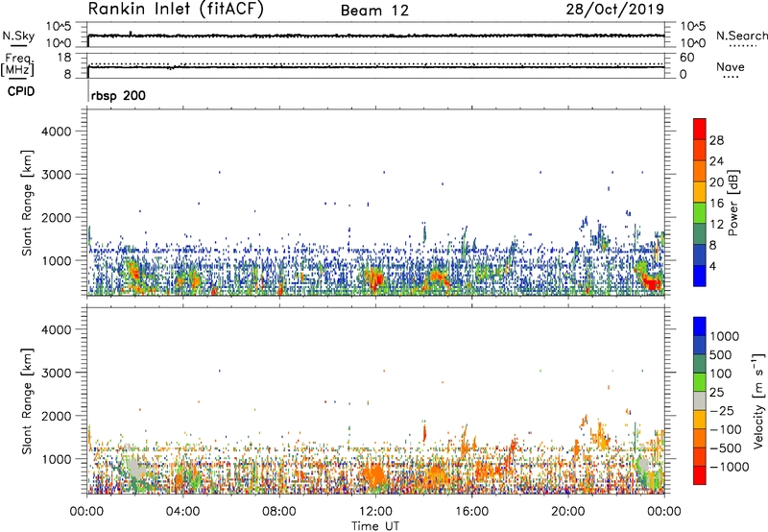Click the 'CPID' row label
This screenshot has width=768, height=532.
[21, 91]
